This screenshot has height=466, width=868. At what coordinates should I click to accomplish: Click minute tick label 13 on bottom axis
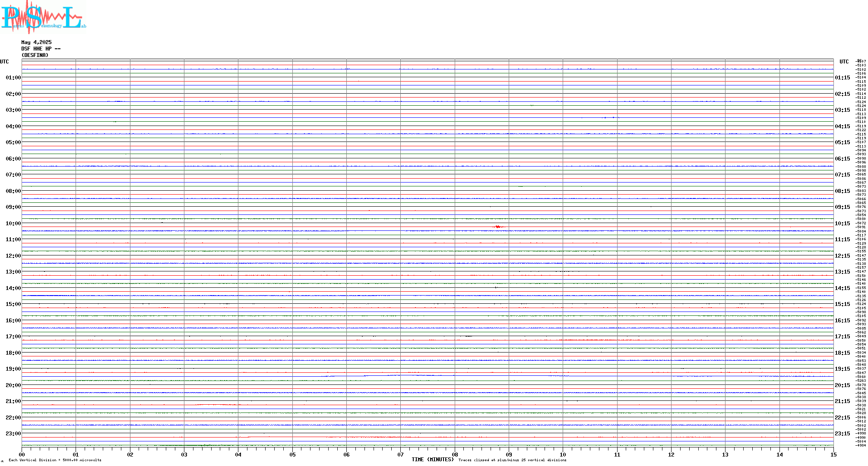725,454
